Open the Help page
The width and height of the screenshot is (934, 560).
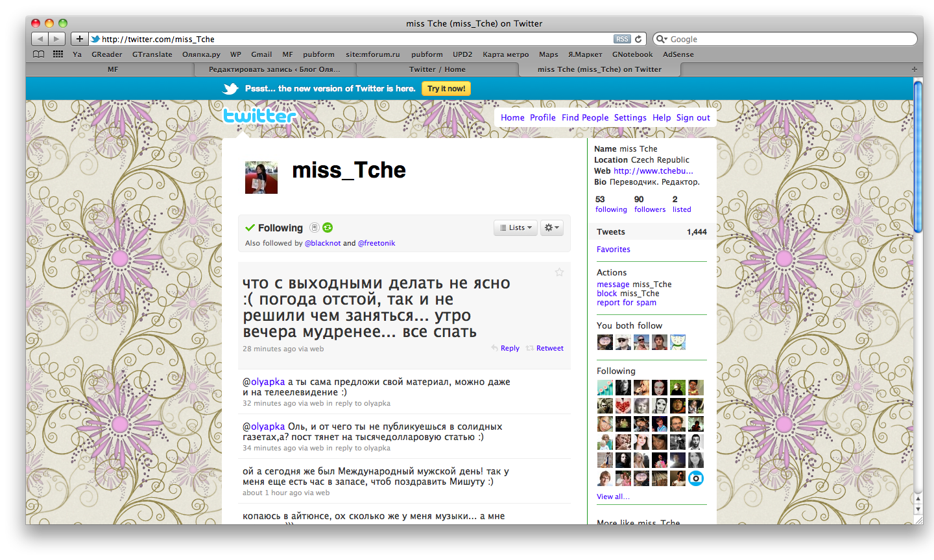662,117
